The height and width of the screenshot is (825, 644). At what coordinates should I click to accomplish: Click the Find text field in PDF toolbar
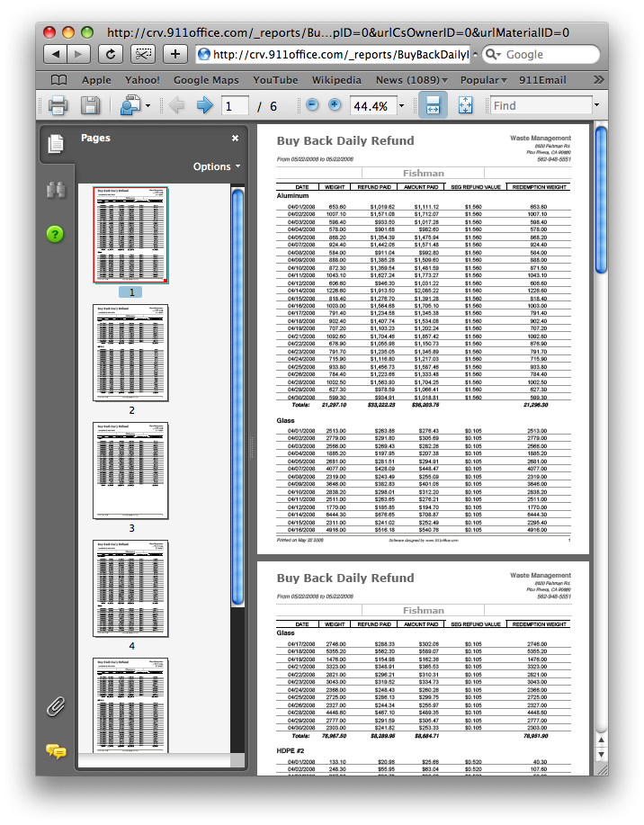(x=541, y=105)
